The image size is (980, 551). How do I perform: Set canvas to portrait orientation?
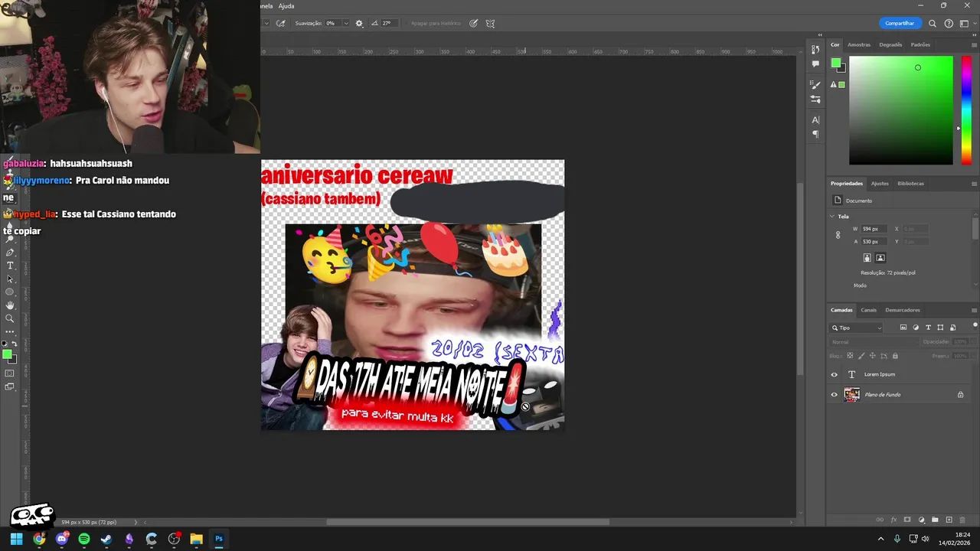click(x=867, y=258)
